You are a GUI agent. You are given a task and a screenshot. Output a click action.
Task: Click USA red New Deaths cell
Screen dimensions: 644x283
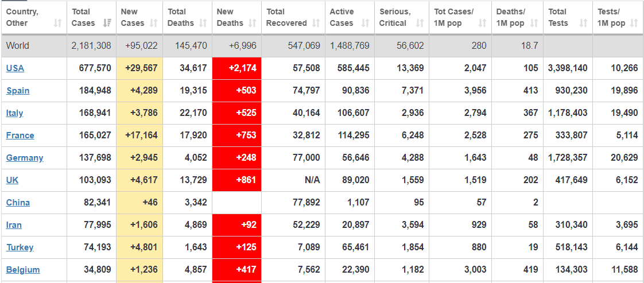236,68
